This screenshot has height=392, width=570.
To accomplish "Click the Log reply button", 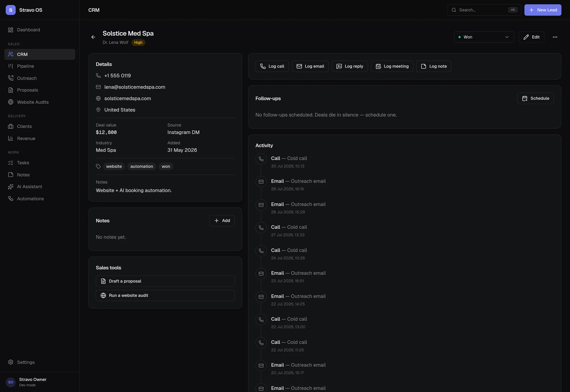I will pos(350,66).
